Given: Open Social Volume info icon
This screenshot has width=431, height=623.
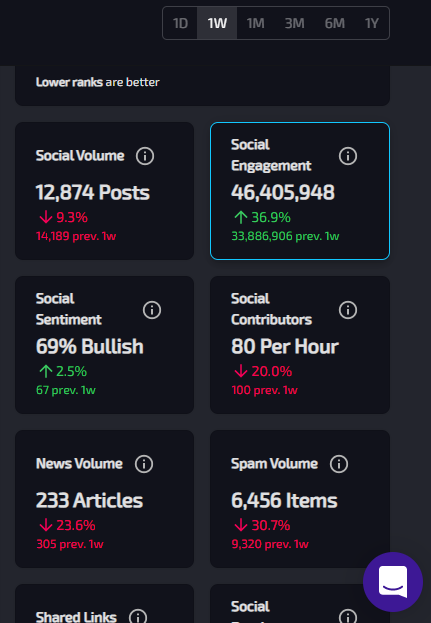Looking at the screenshot, I should coord(145,156).
